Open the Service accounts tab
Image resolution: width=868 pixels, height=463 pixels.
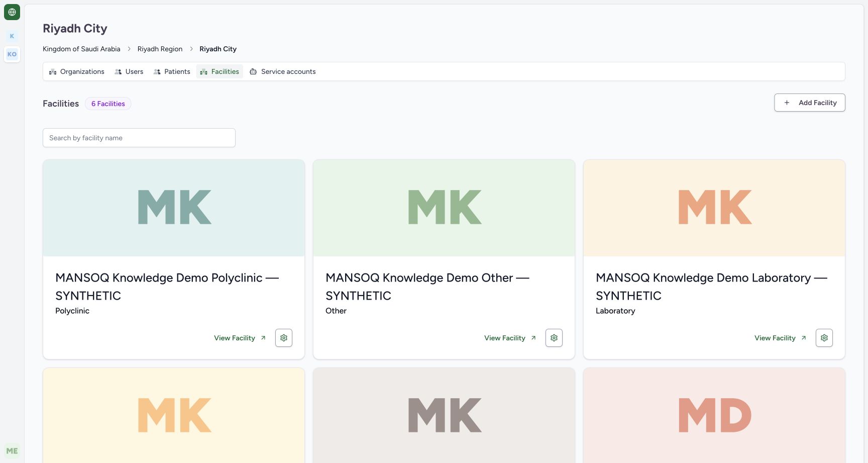point(283,71)
